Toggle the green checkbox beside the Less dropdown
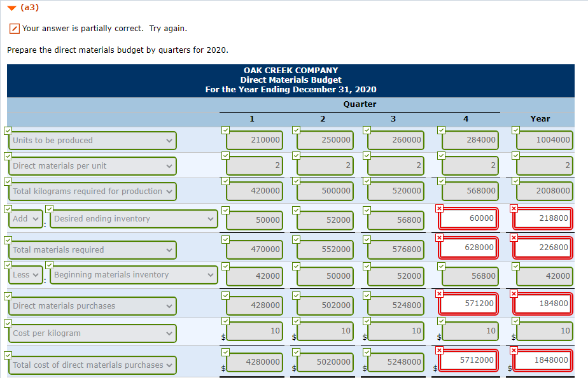 (8, 264)
